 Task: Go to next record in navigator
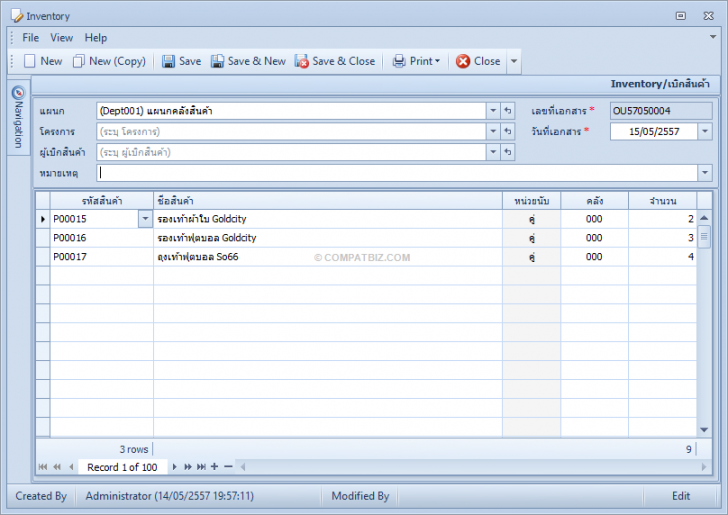click(175, 467)
